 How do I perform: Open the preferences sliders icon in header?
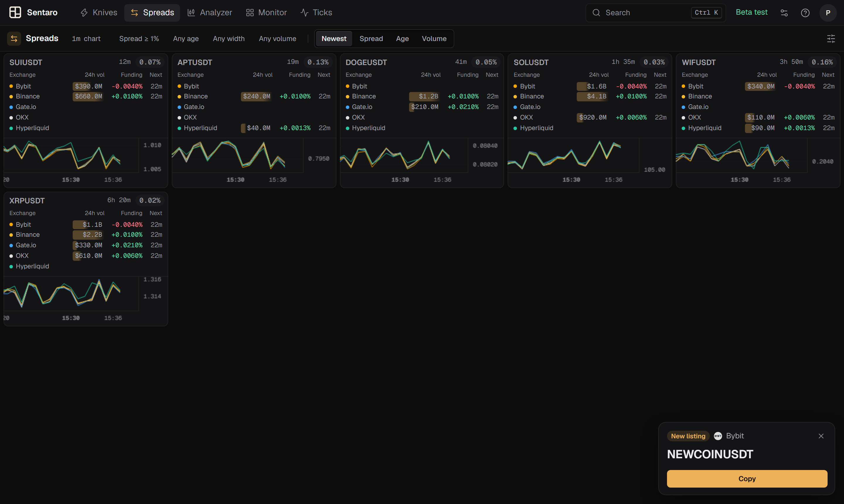click(x=784, y=13)
